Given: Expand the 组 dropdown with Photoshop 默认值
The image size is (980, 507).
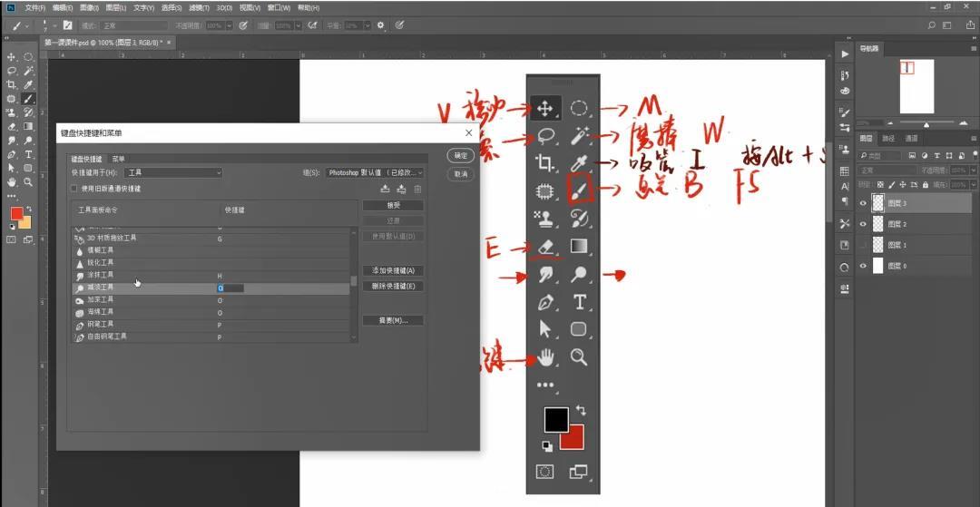Looking at the screenshot, I should point(374,172).
